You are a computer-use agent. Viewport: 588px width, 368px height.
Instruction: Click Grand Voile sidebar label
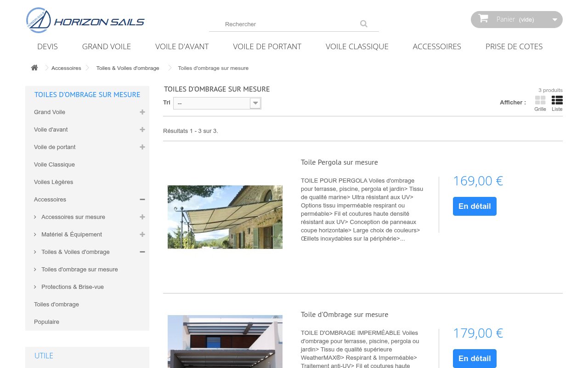point(50,112)
